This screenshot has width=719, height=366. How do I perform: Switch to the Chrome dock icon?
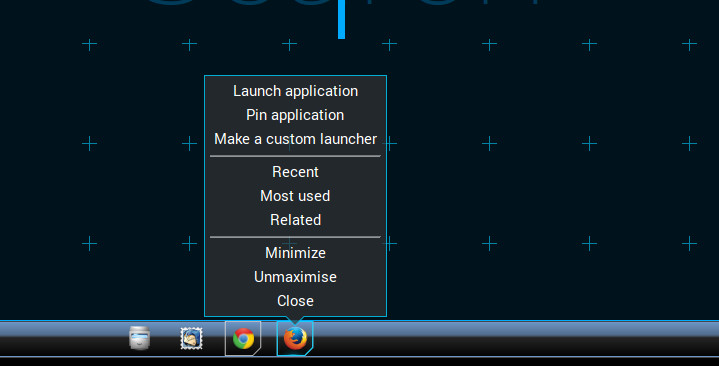[243, 338]
